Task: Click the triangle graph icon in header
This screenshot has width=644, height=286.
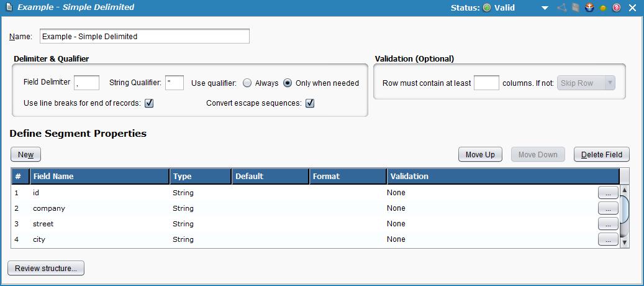Action: (x=562, y=8)
